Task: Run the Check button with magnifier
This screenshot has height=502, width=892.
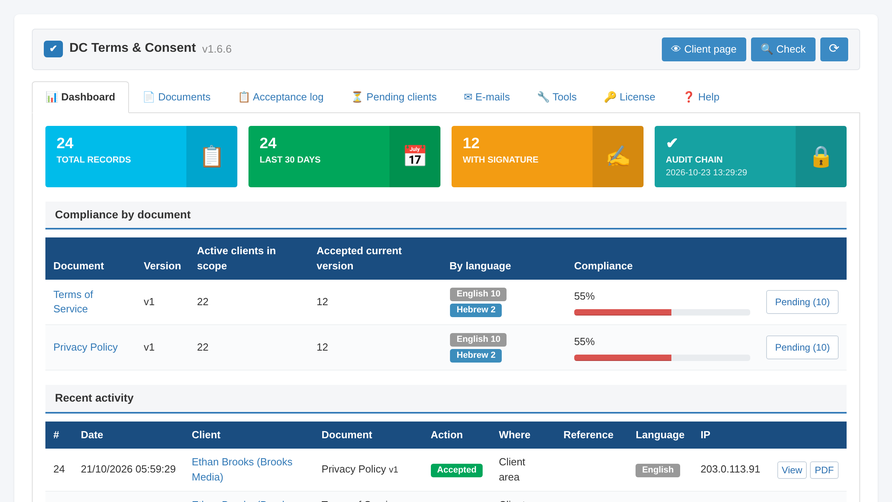Action: tap(783, 50)
